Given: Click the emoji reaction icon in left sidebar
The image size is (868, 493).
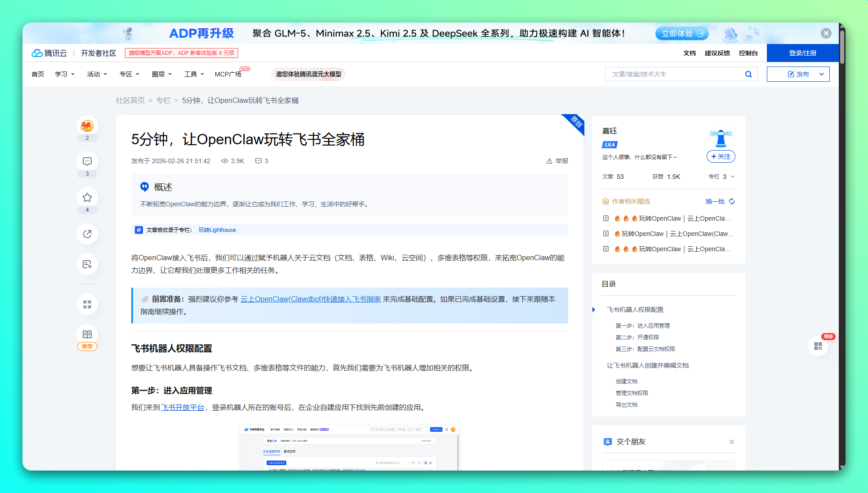Looking at the screenshot, I should pos(87,126).
